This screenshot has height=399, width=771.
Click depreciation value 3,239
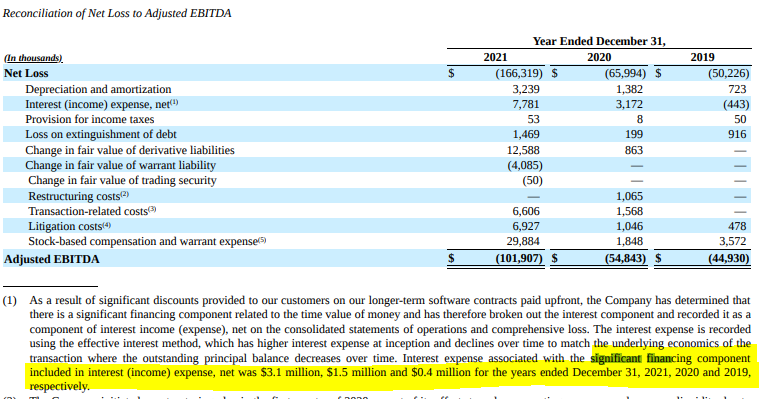click(526, 89)
